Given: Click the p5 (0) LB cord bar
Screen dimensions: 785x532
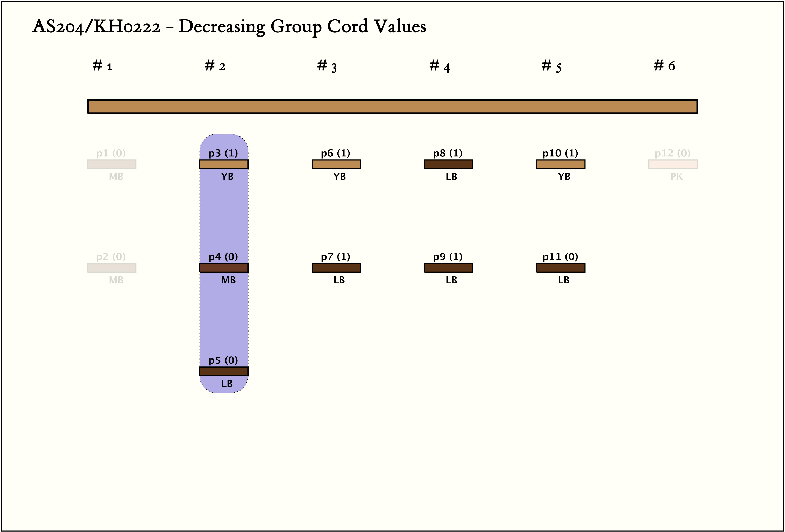Looking at the screenshot, I should (x=224, y=371).
